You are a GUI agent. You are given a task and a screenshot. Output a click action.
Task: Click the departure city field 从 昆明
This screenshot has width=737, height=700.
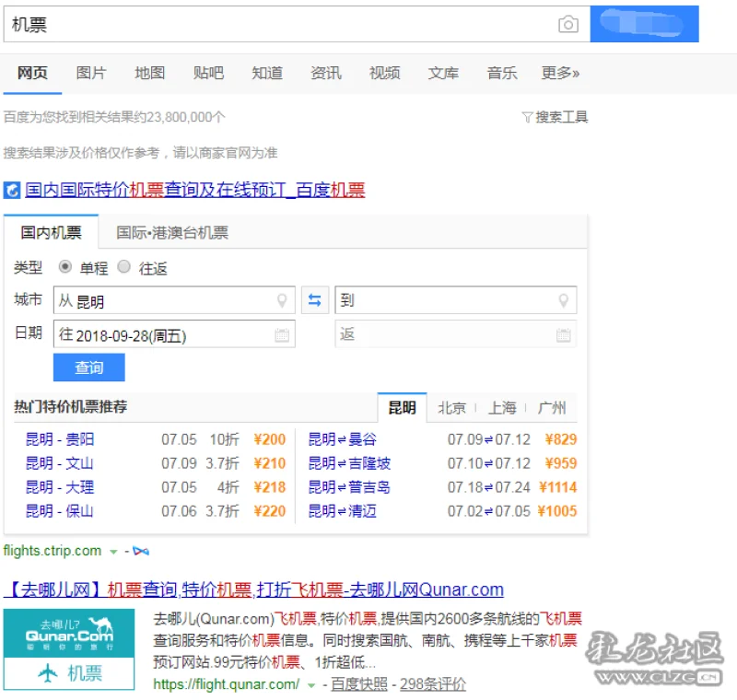point(174,299)
